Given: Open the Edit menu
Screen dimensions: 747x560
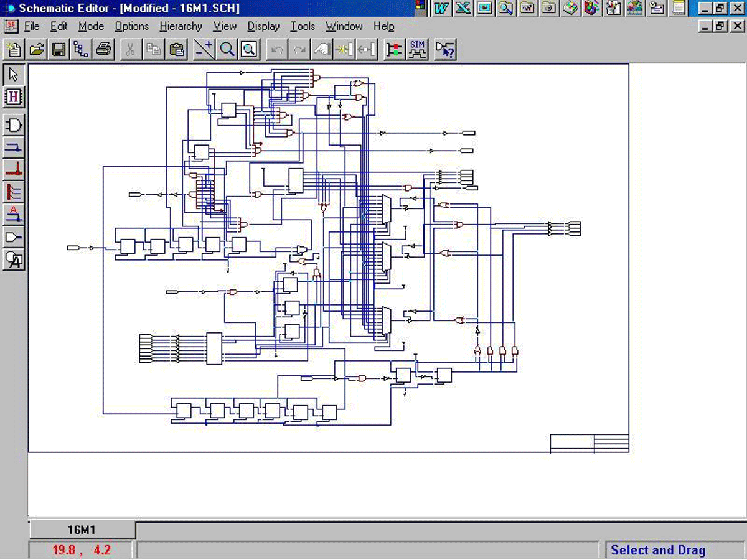Looking at the screenshot, I should (59, 26).
